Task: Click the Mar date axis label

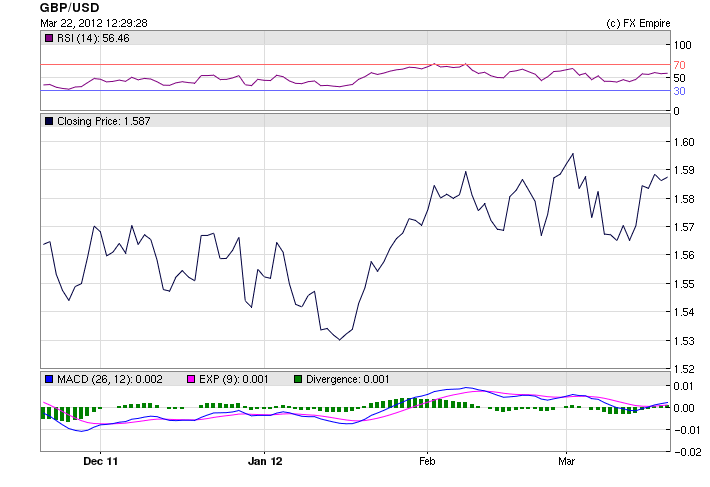Action: click(567, 462)
